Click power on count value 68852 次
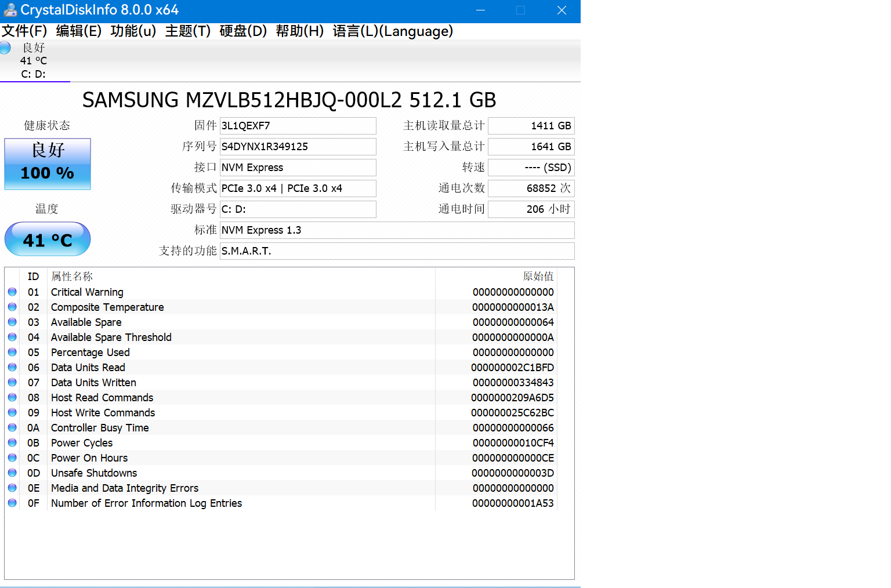 [531, 188]
